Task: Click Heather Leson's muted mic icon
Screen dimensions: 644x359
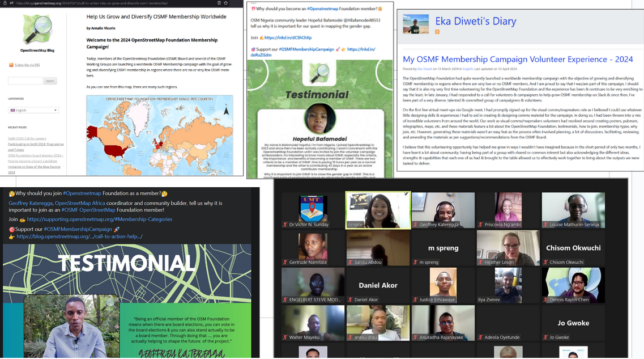Action: [480, 262]
